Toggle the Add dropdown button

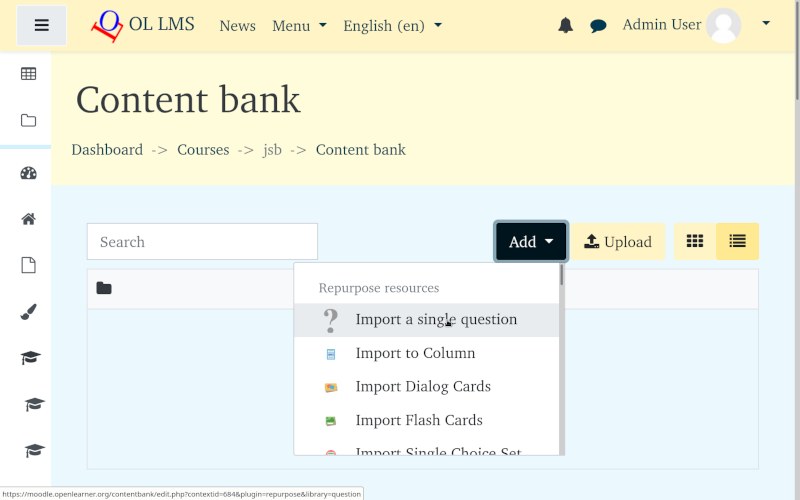(531, 241)
